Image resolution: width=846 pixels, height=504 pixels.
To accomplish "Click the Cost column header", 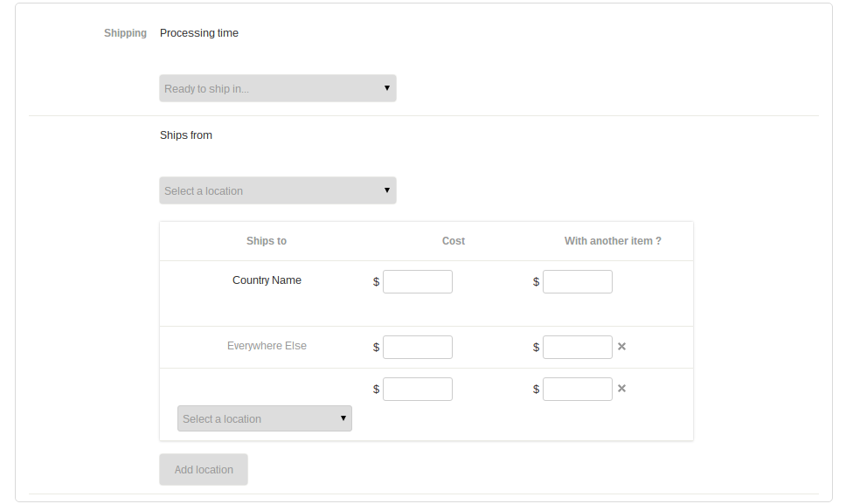I will pos(454,241).
